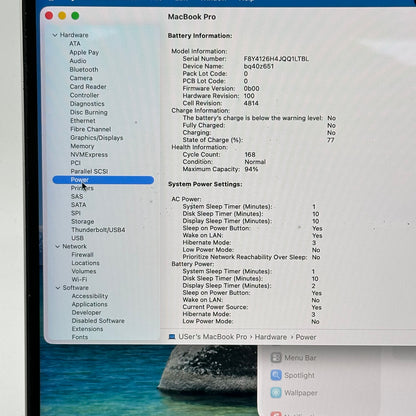
Task: Select Parallel SCSI in the sidebar
Action: point(89,171)
